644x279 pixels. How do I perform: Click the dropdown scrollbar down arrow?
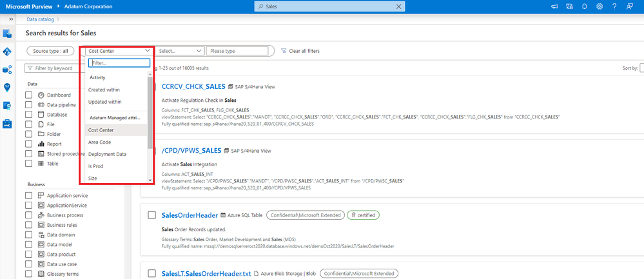[150, 180]
